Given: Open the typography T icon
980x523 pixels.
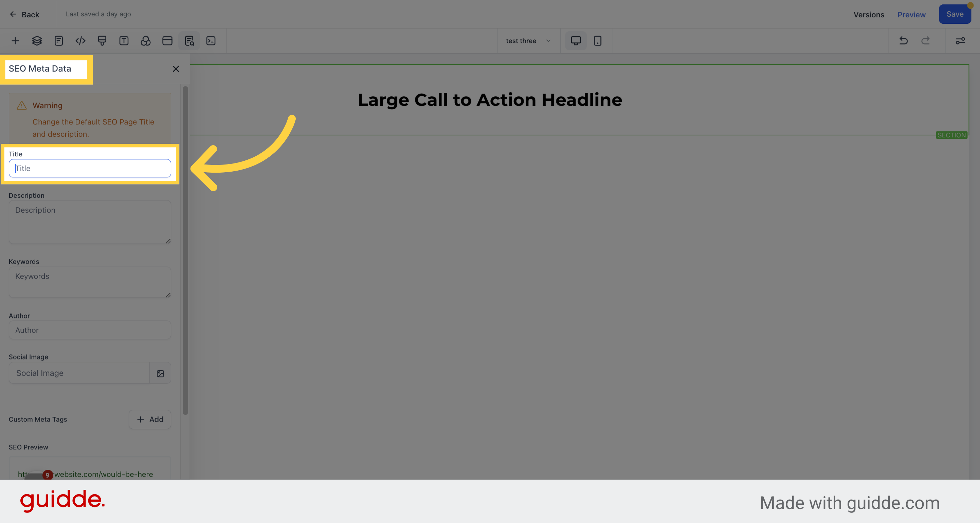Looking at the screenshot, I should click(x=124, y=41).
